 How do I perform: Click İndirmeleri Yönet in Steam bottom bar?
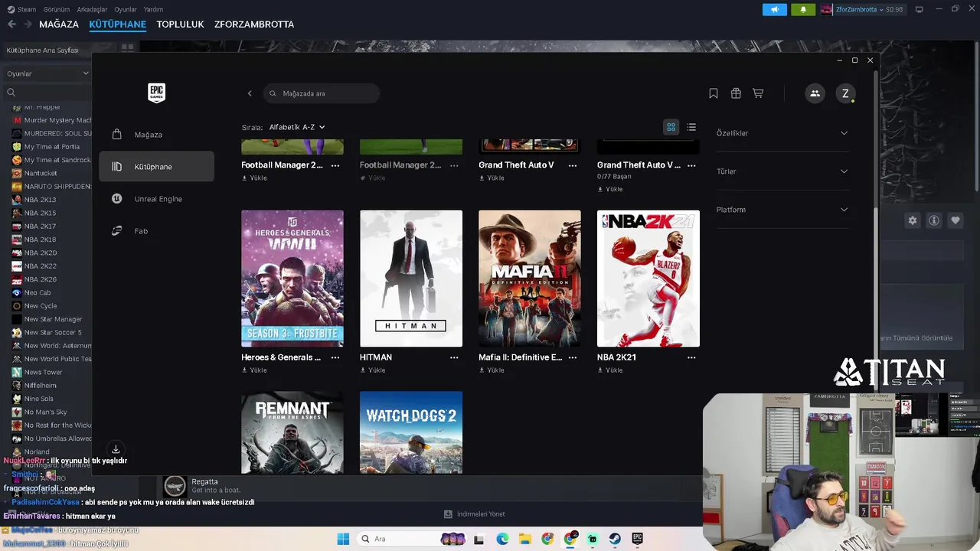[x=475, y=514]
